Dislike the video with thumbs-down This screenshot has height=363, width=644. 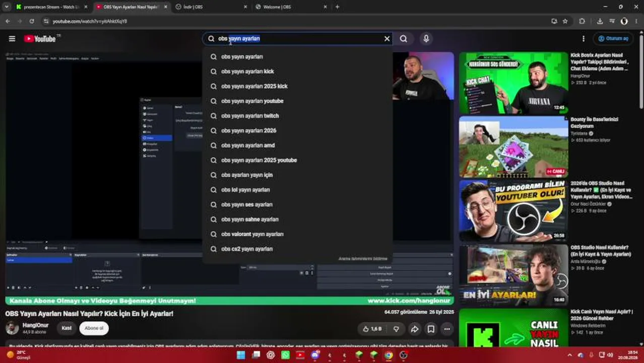pos(397,329)
